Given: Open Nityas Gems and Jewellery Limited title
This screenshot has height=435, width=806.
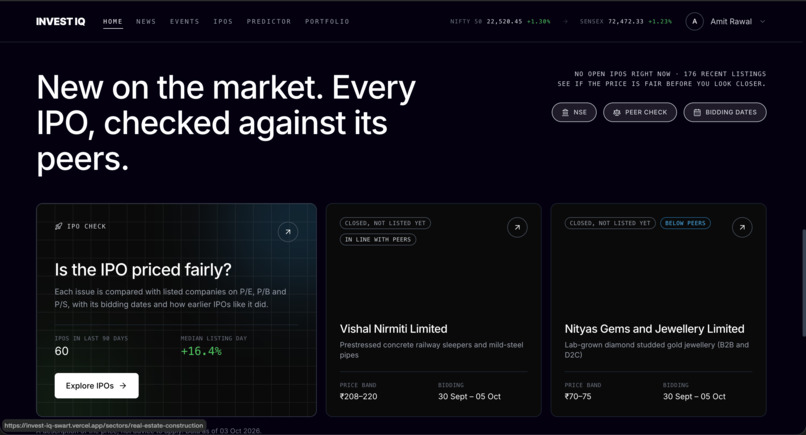Looking at the screenshot, I should tap(654, 329).
